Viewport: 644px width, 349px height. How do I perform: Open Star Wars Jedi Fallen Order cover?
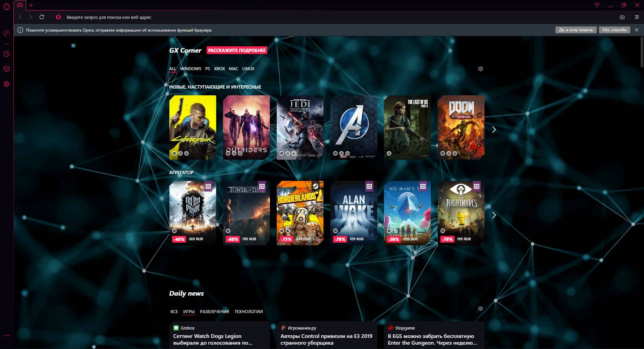pyautogui.click(x=300, y=128)
